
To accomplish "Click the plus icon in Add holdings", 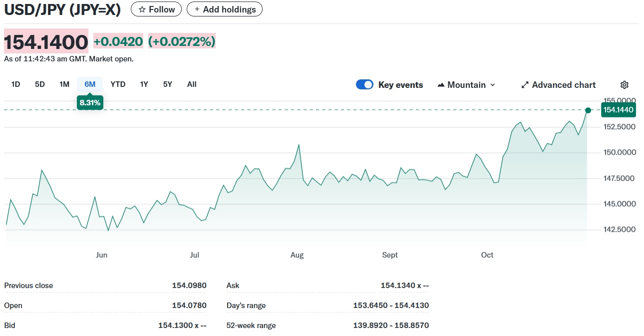I will 197,9.
